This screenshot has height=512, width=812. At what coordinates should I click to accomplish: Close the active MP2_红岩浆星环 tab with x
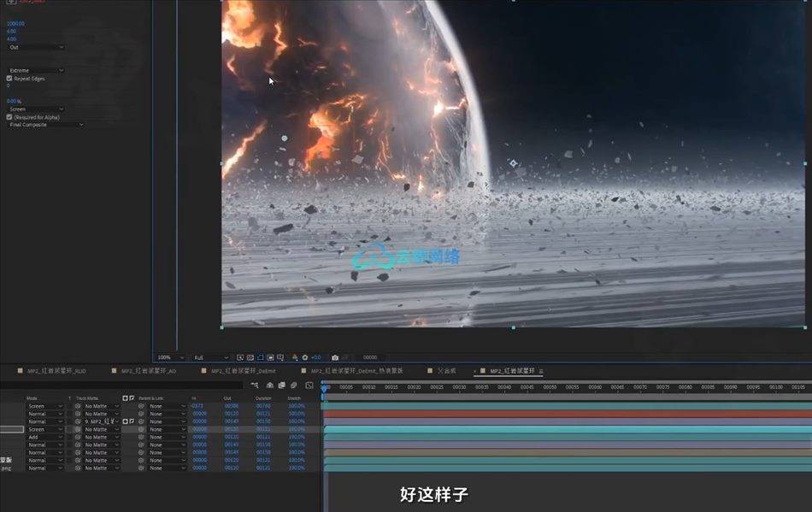coord(474,371)
